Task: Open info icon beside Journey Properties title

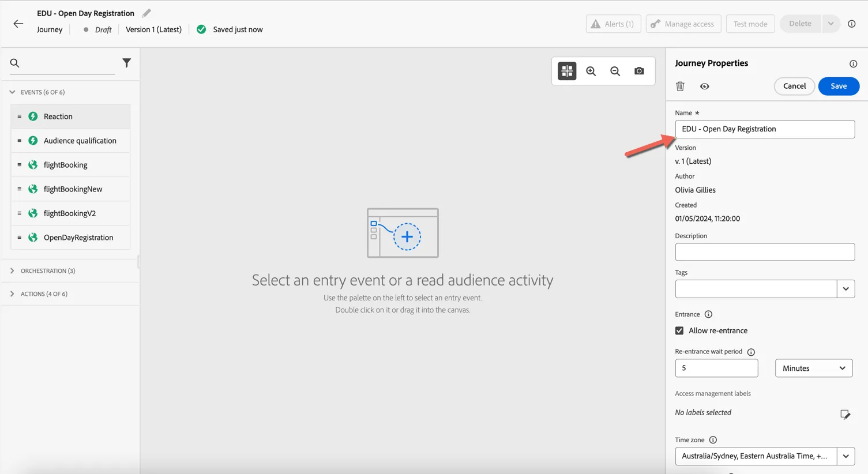Action: (x=853, y=63)
